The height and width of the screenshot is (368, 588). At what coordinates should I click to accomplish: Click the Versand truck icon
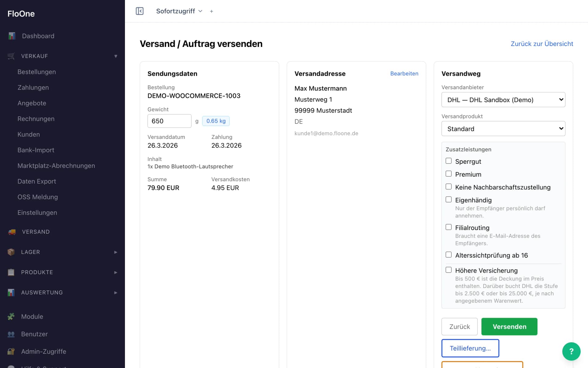click(12, 232)
